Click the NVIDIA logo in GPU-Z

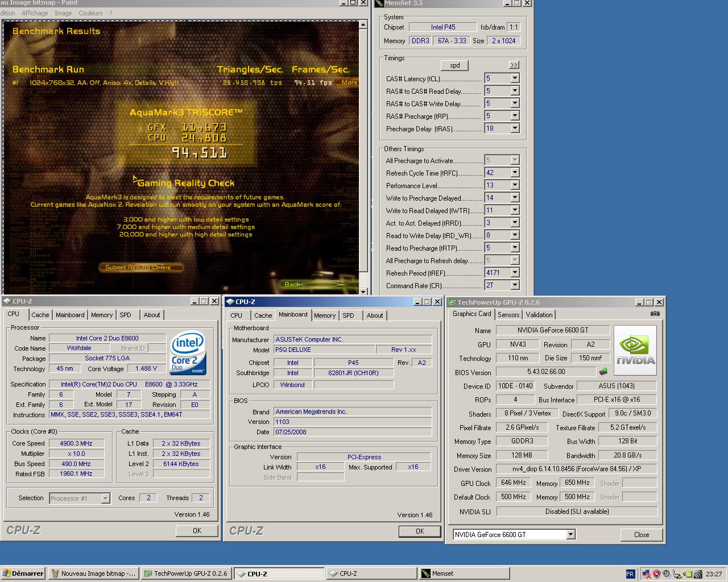click(x=635, y=351)
